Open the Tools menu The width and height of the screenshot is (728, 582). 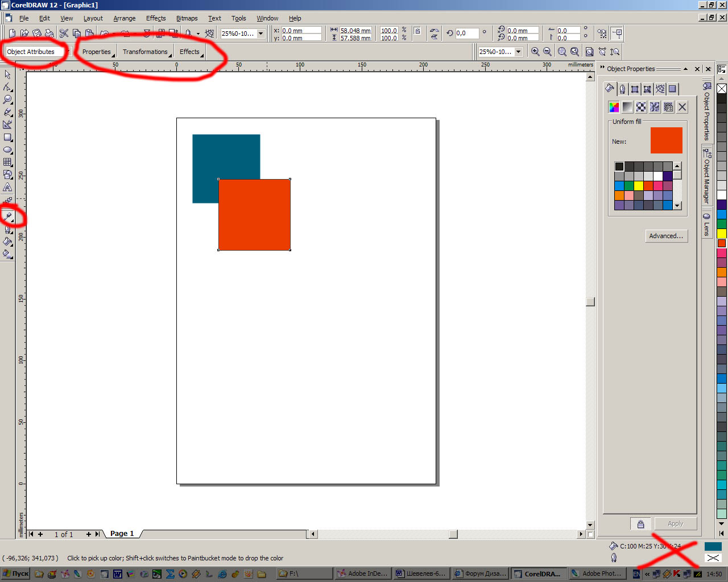pos(238,18)
